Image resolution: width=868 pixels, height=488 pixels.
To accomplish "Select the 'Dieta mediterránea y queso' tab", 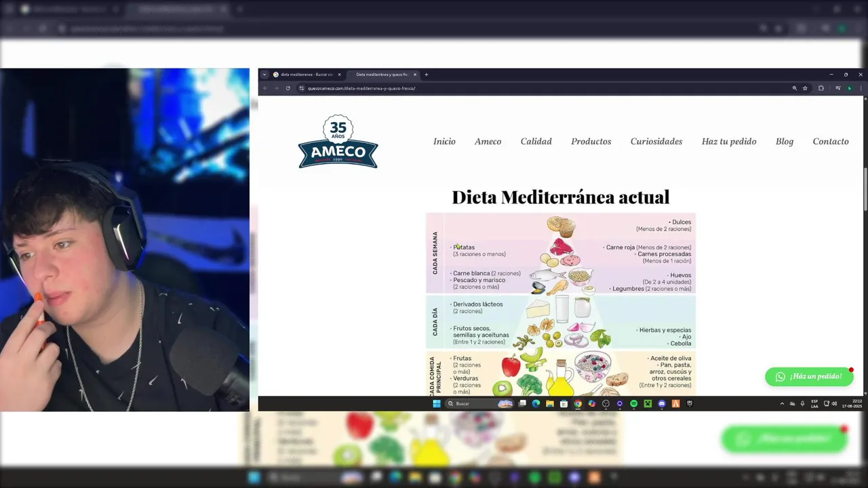I will pos(382,75).
